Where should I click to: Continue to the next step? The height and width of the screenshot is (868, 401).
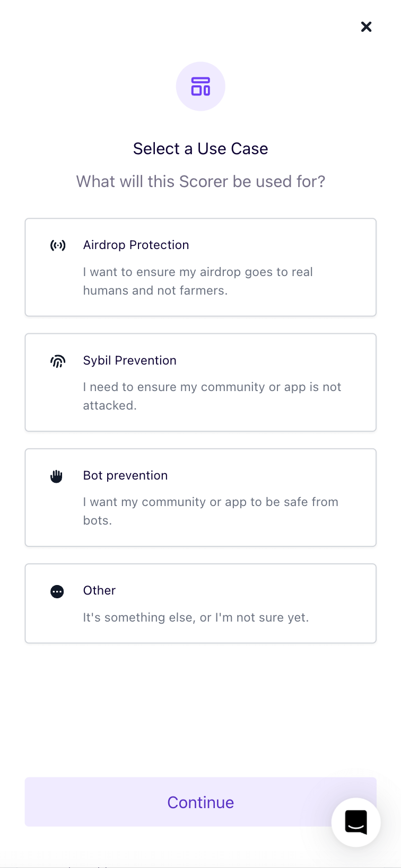point(201,802)
